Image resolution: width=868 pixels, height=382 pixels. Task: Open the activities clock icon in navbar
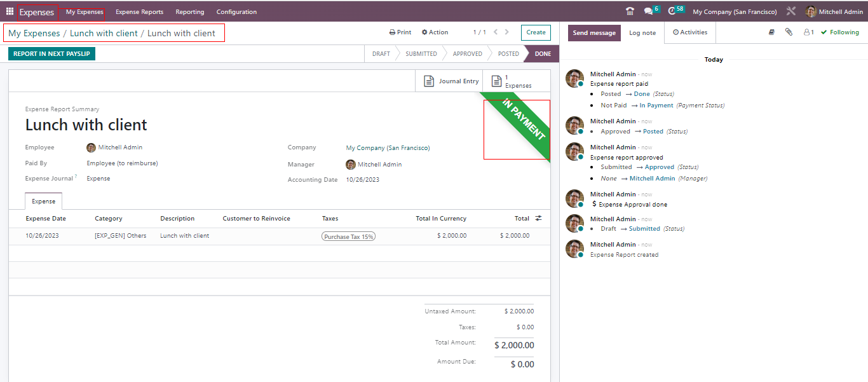[x=672, y=11]
